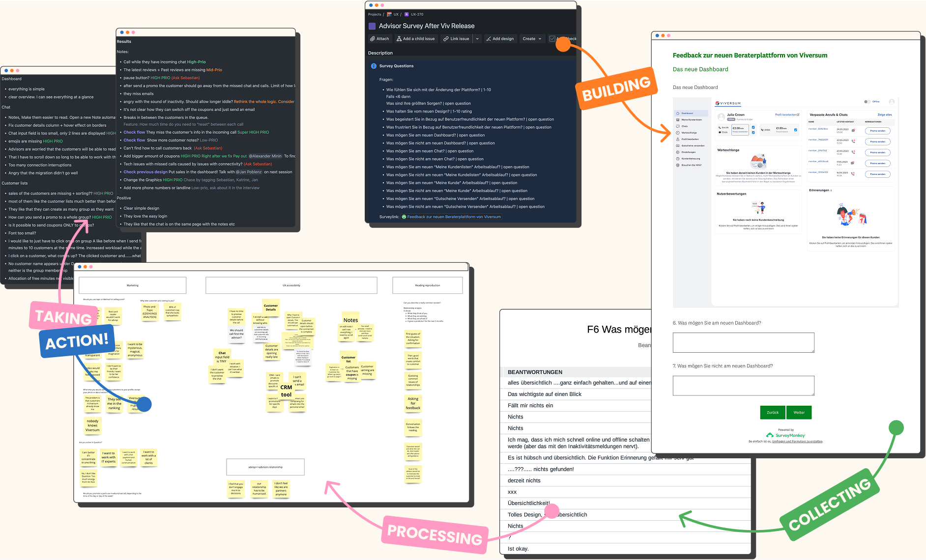Click the Profil bearbeiten link by Julia Crown
Screen dimensions: 926x560
(x=787, y=114)
